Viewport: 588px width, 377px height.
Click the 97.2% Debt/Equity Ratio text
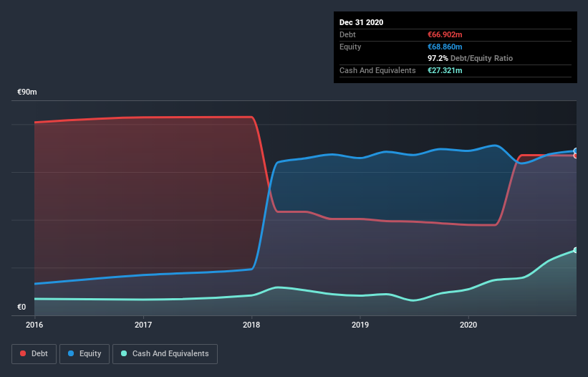click(470, 59)
